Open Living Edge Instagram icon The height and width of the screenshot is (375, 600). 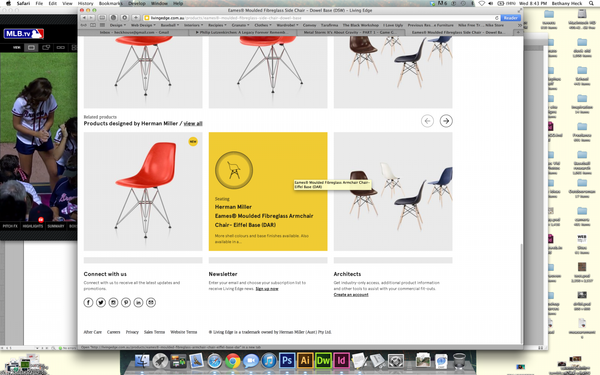[x=113, y=303]
